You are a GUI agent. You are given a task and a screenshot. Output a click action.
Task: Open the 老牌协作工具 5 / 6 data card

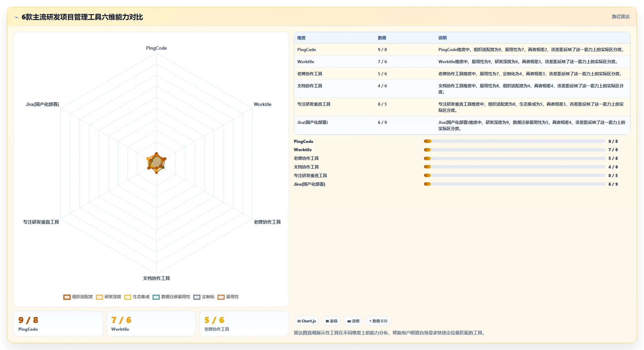coord(244,324)
